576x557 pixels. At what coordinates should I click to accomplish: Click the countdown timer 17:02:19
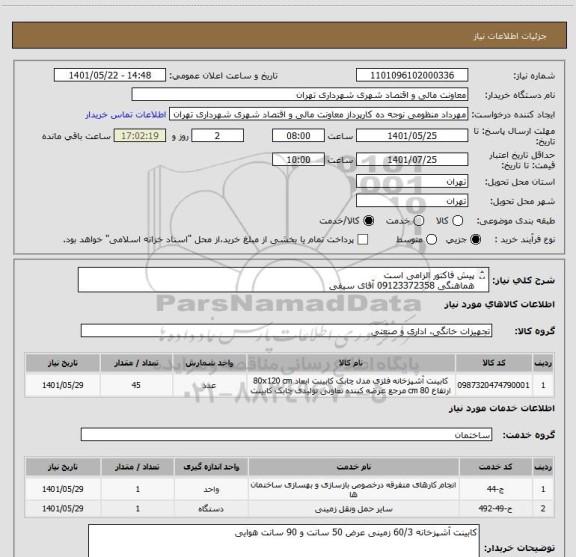tap(140, 136)
